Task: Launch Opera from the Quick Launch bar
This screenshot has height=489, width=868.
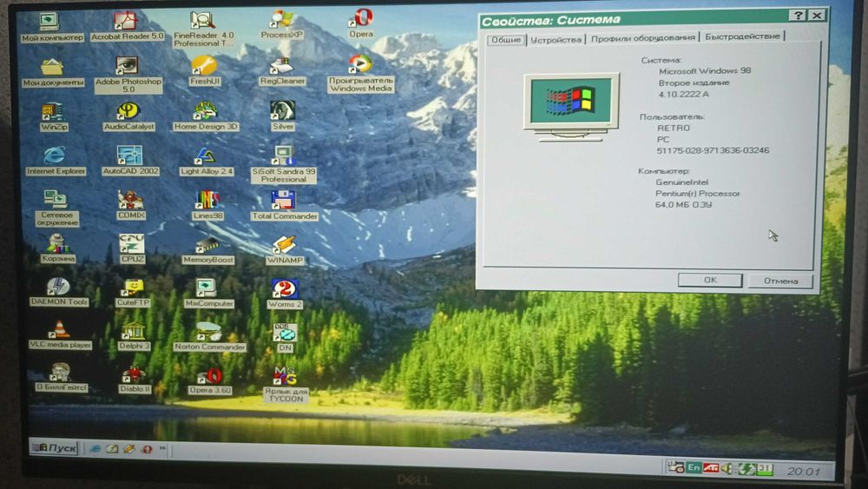Action: tap(147, 449)
